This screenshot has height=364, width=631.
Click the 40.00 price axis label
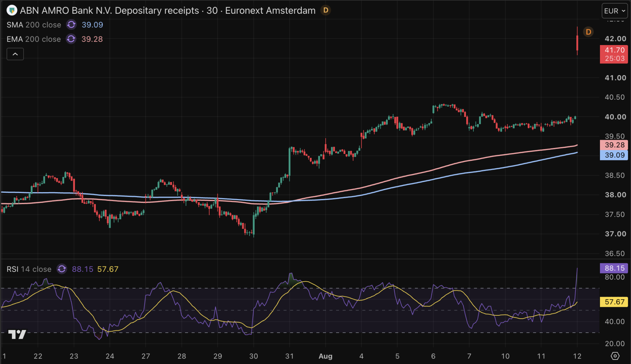tap(615, 117)
